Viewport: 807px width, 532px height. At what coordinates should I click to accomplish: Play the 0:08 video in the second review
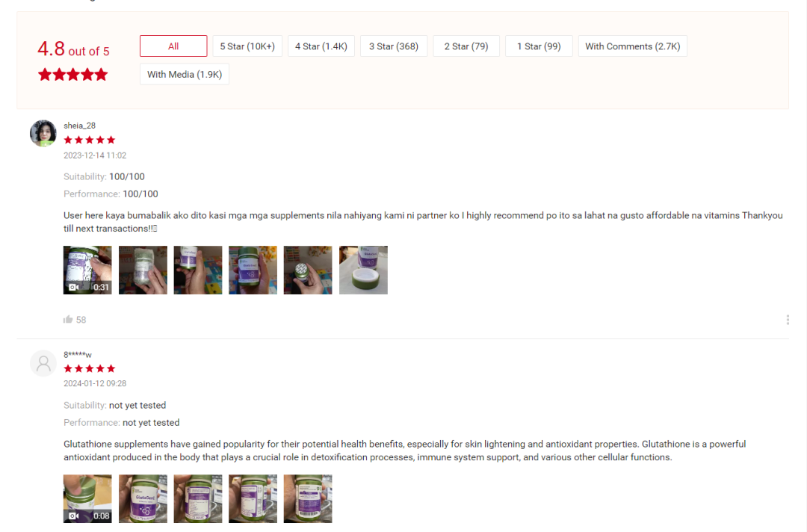[87, 498]
